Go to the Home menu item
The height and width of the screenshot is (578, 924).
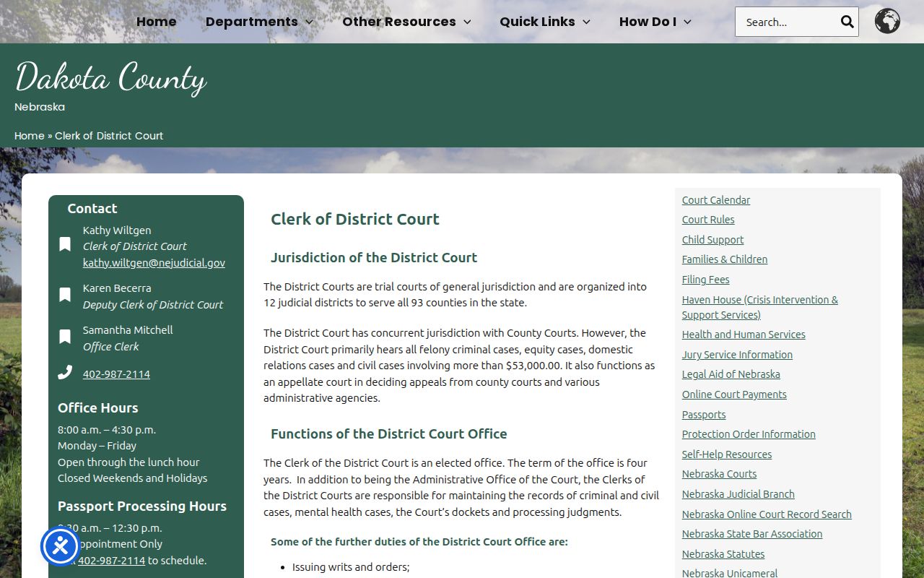click(157, 22)
